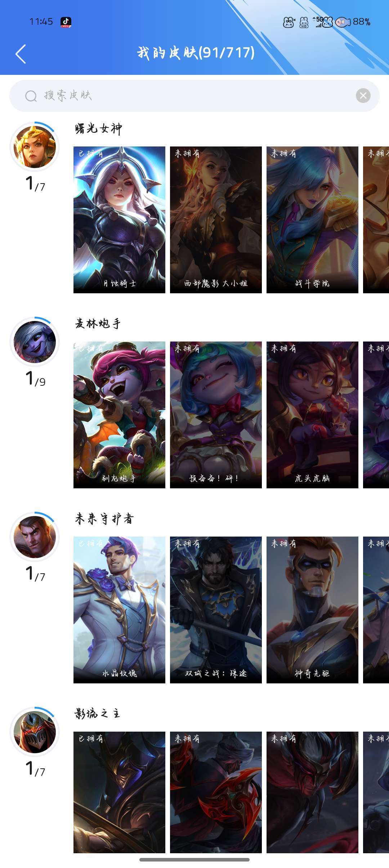Select the 战斗学院 skin card
The width and height of the screenshot is (389, 868).
(x=312, y=220)
